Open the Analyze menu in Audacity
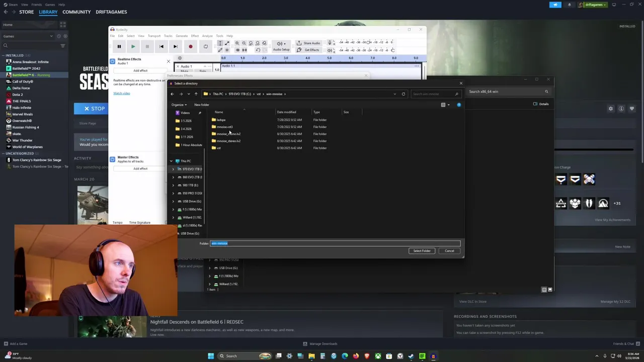Image resolution: width=644 pixels, height=362 pixels. point(207,36)
